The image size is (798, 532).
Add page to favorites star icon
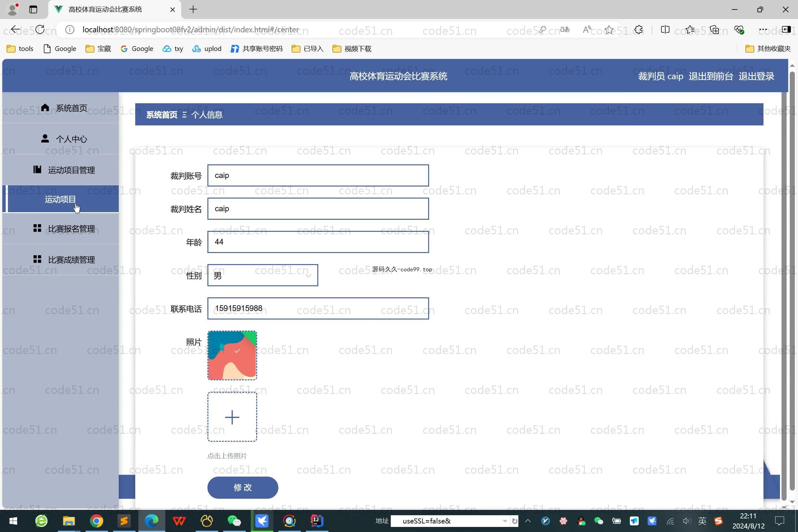pos(609,30)
